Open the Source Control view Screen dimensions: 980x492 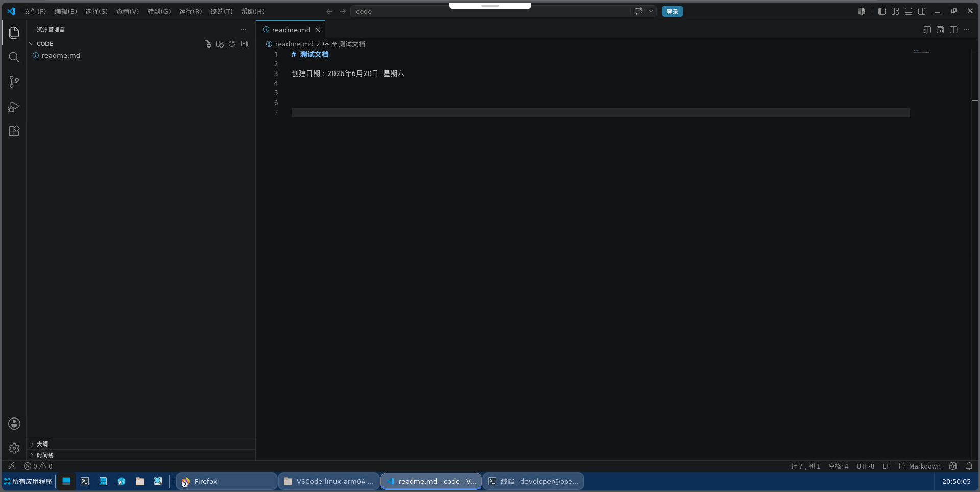pyautogui.click(x=14, y=82)
